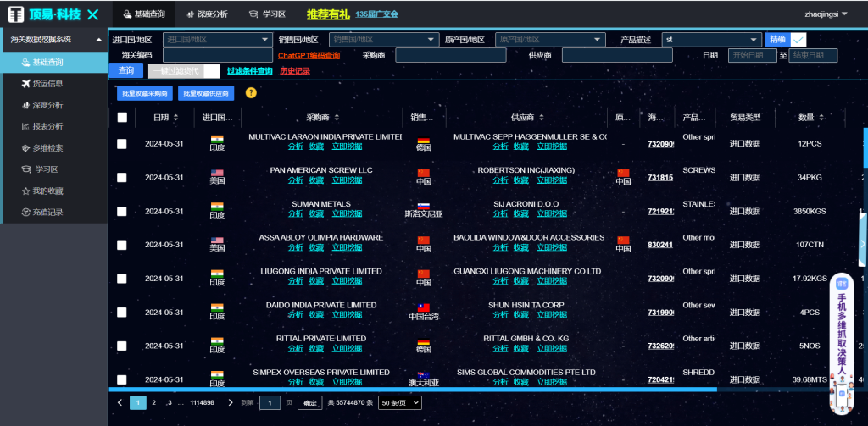
Task: Click the 多维检索 sidebar icon
Action: click(25, 148)
